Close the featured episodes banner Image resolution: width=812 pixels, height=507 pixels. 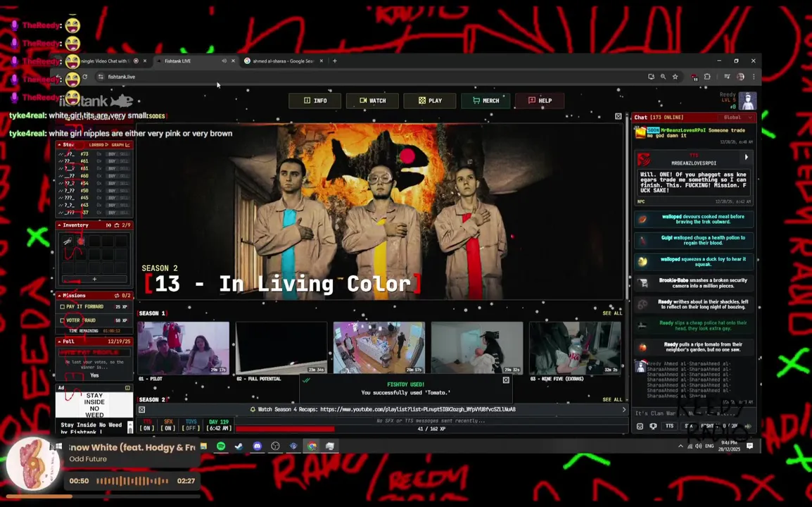(618, 117)
